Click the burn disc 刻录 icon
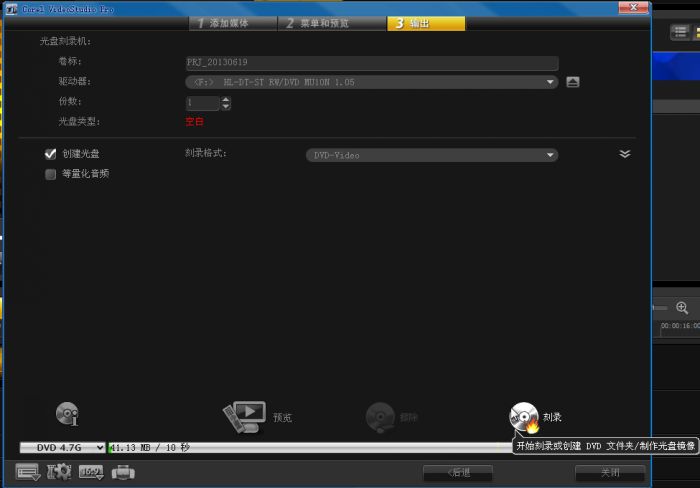The height and width of the screenshot is (488, 700). (525, 417)
